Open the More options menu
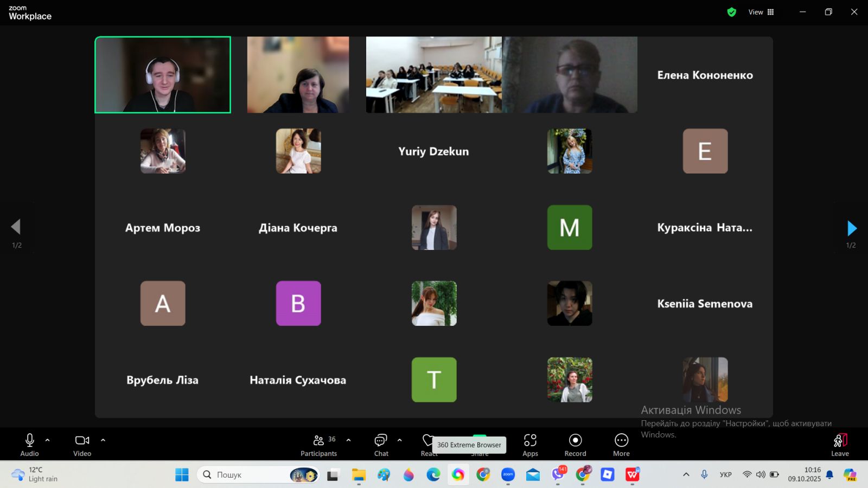The width and height of the screenshot is (868, 488). pos(621,445)
